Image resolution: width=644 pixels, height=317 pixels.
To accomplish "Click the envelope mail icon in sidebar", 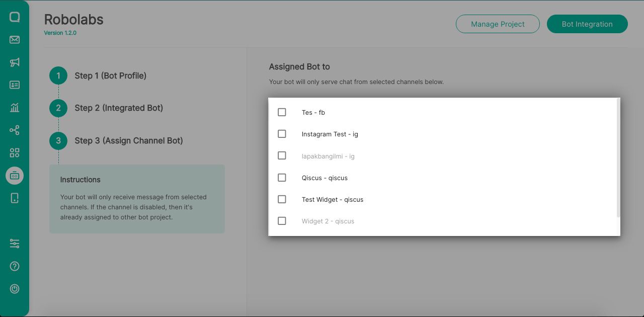I will tap(15, 40).
